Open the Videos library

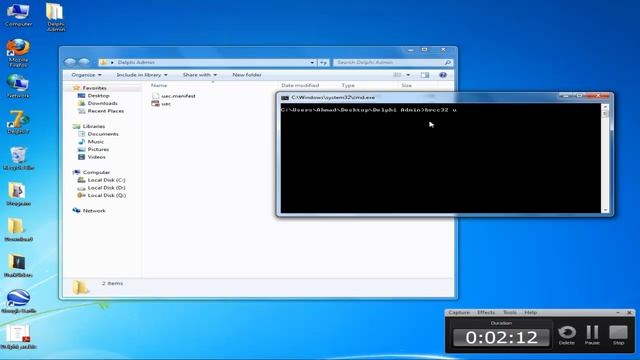[96, 157]
